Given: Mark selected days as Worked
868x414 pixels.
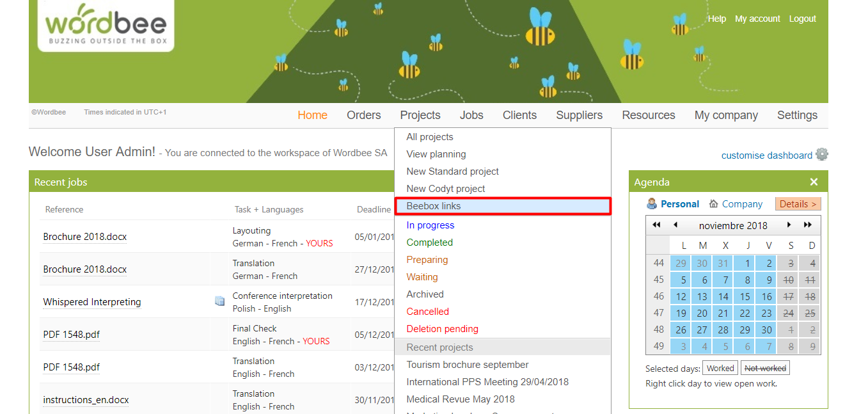Looking at the screenshot, I should pos(720,368).
